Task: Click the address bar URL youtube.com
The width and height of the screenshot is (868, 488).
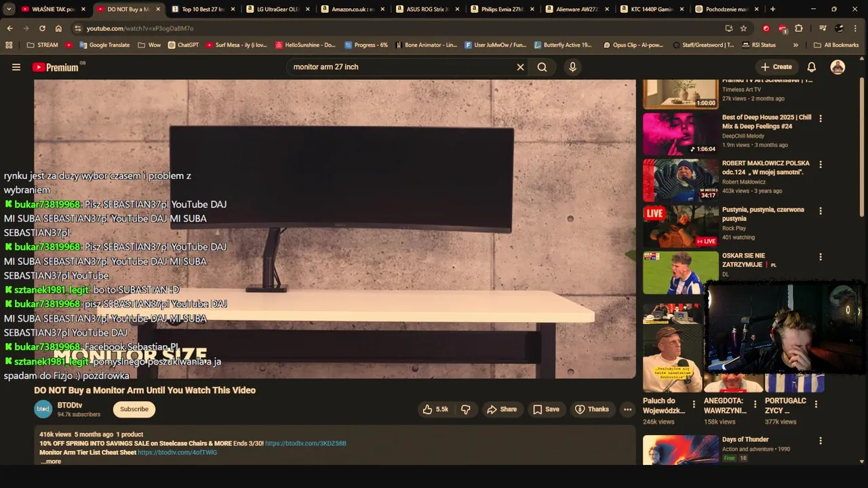Action: tap(140, 28)
